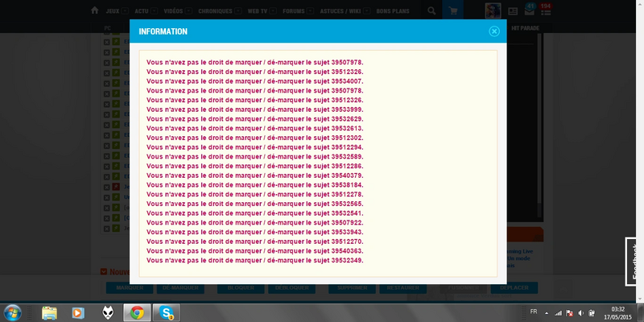Viewport: 644px width, 322px height.
Task: Launch Skype from the taskbar
Action: (167, 312)
